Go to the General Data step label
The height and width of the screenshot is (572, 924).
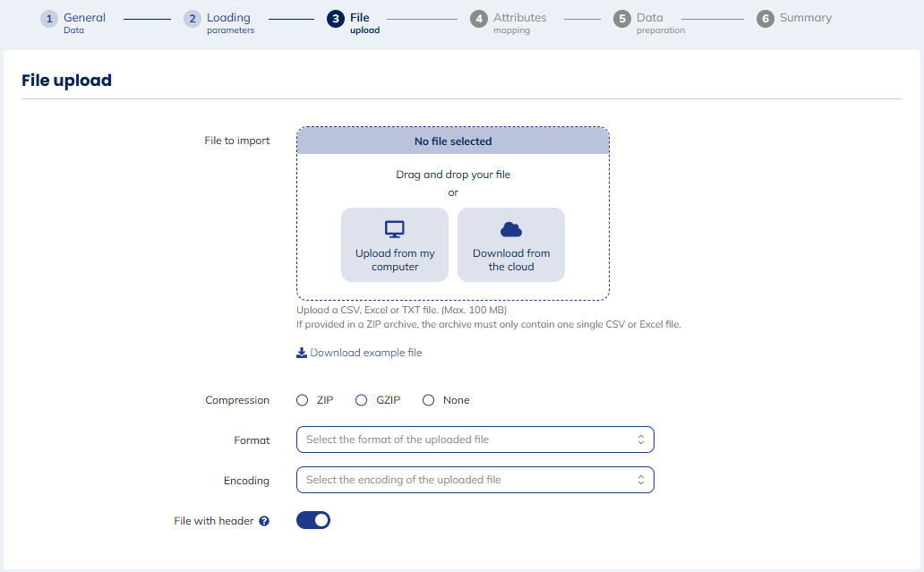pos(84,22)
